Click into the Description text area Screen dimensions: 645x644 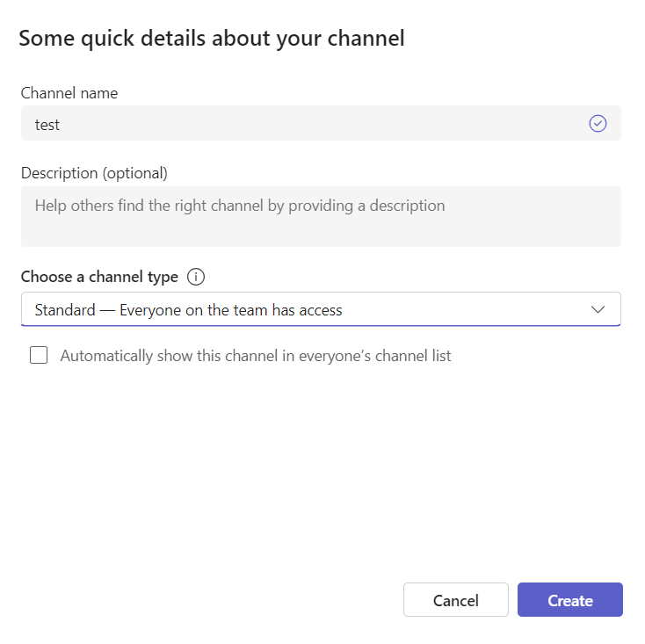pyautogui.click(x=321, y=217)
